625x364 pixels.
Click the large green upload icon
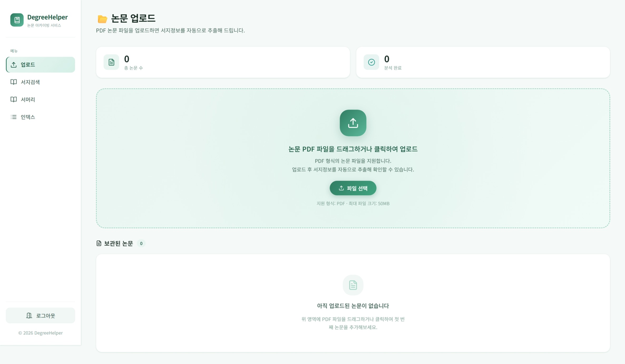click(x=353, y=123)
